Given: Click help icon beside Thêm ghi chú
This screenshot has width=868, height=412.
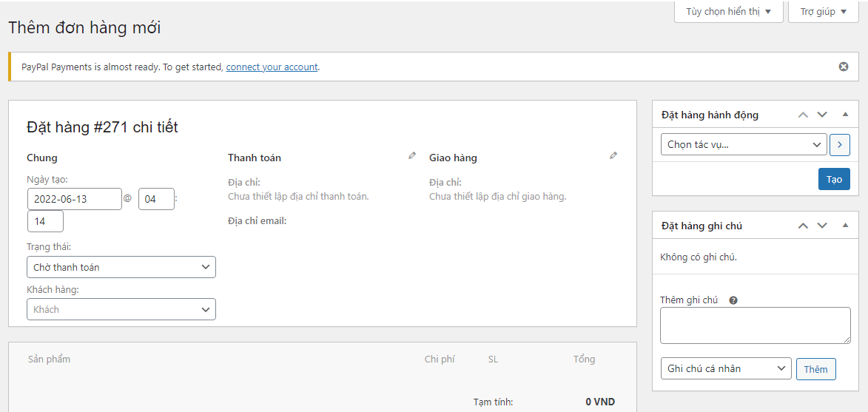Looking at the screenshot, I should point(733,300).
